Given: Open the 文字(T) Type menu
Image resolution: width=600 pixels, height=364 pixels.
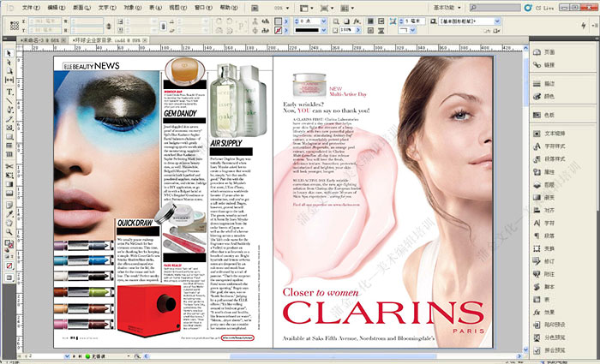Looking at the screenshot, I should [107, 8].
